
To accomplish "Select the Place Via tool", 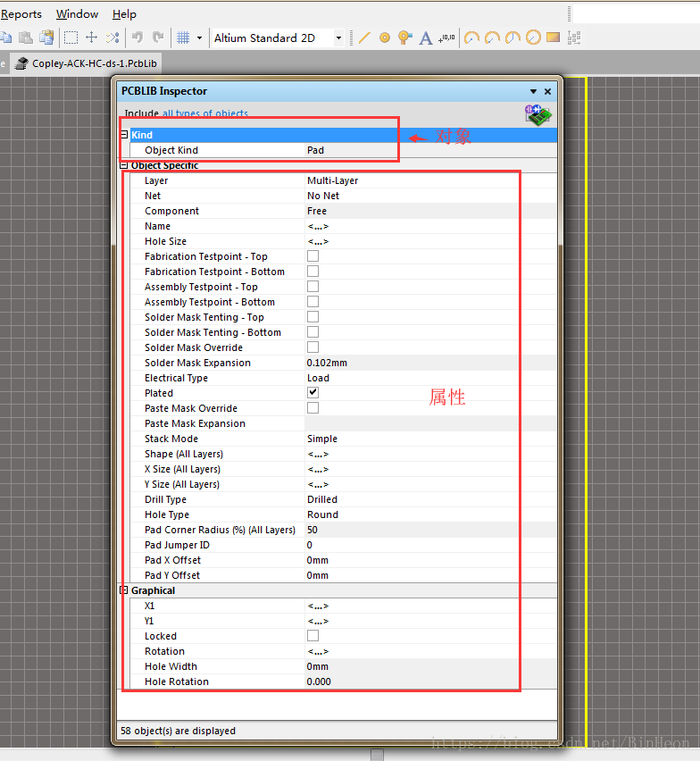I will click(404, 38).
